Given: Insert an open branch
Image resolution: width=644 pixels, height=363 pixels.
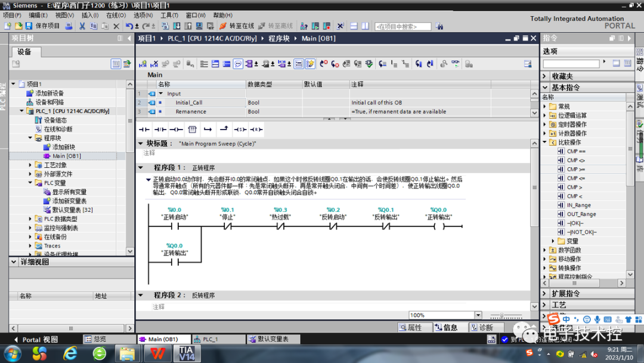Looking at the screenshot, I should [208, 130].
